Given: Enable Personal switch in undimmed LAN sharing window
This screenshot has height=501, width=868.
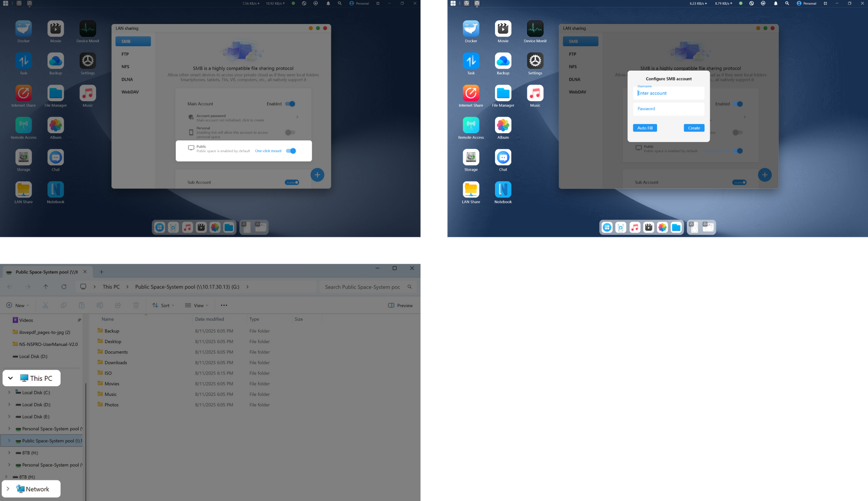Looking at the screenshot, I should [290, 132].
